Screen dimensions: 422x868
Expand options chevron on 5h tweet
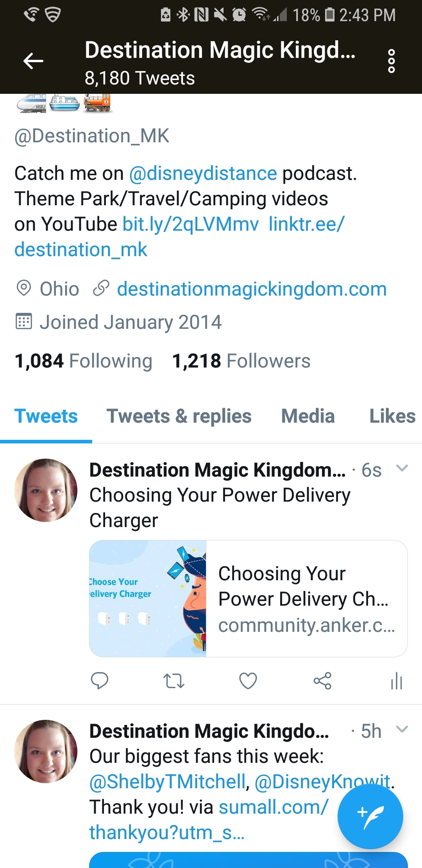point(402,729)
